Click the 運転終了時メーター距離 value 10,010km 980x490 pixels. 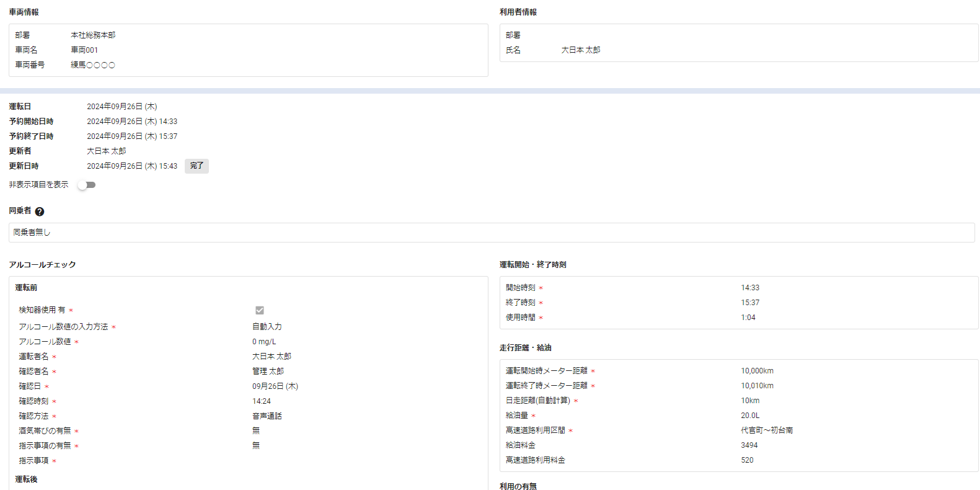[757, 386]
